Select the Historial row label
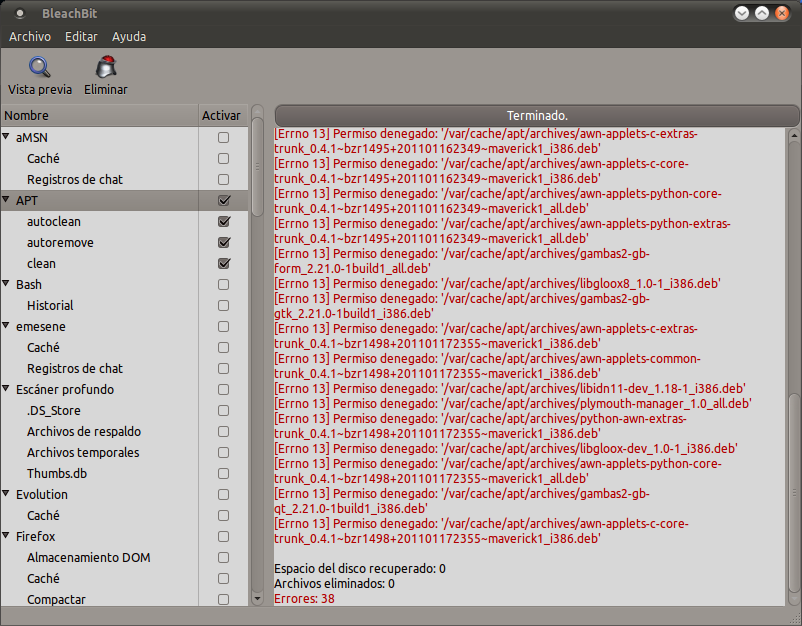802x626 pixels. 50,305
